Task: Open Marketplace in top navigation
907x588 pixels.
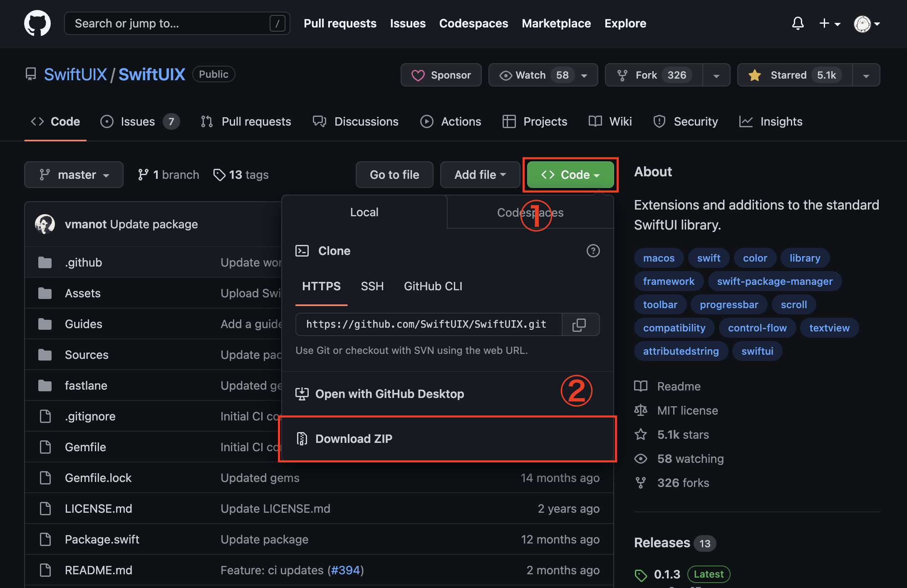Action: [x=556, y=23]
